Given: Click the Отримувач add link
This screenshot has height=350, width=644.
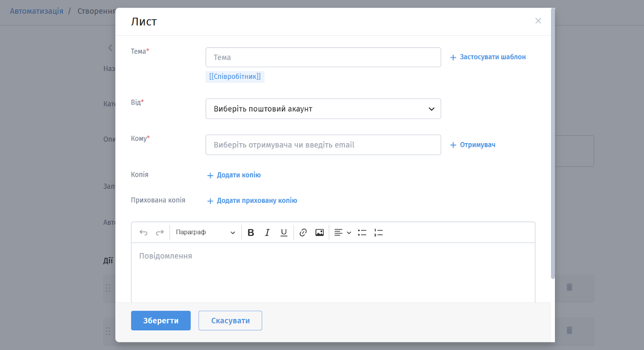Looking at the screenshot, I should point(473,145).
